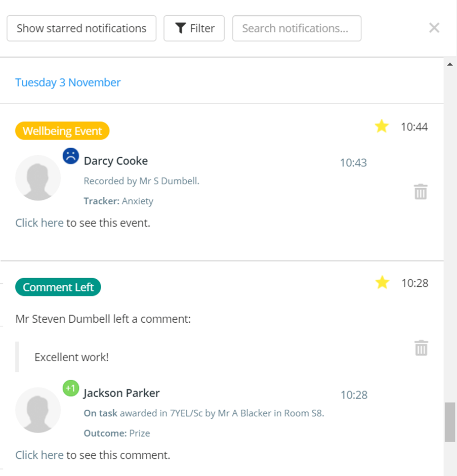
Task: Toggle the star on the 10:28 comment
Action: tap(382, 283)
